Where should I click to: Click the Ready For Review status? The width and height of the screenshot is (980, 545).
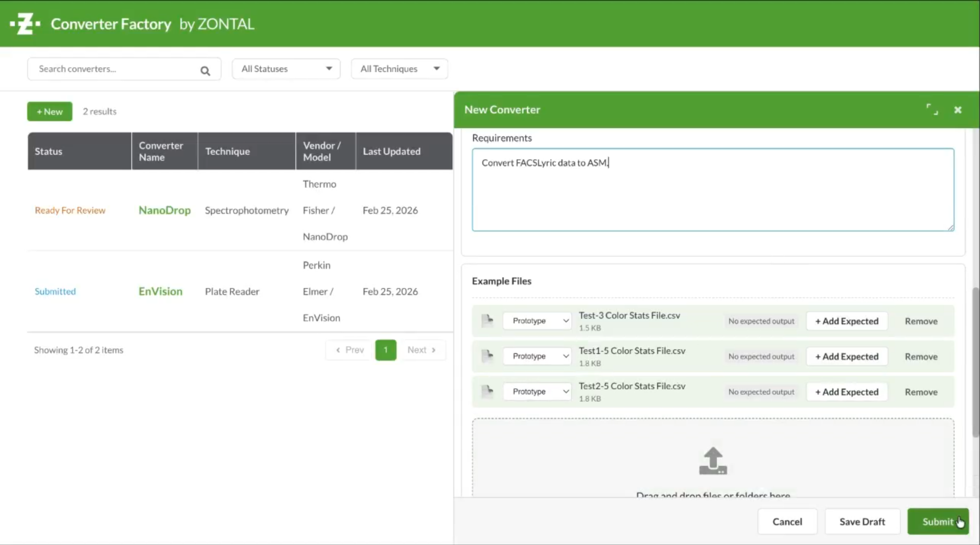70,210
